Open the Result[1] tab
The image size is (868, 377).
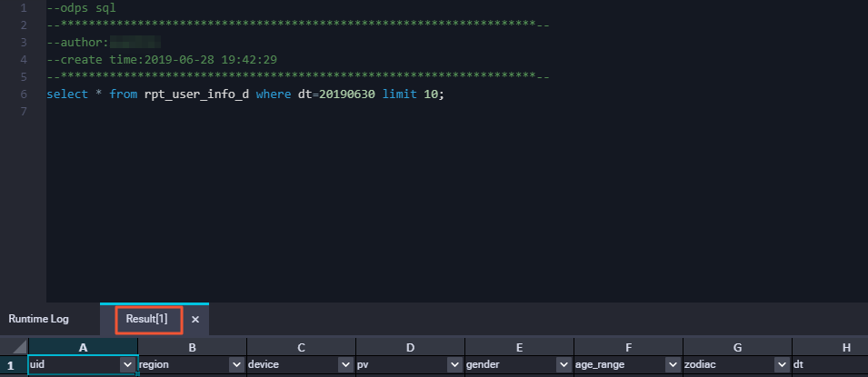146,320
